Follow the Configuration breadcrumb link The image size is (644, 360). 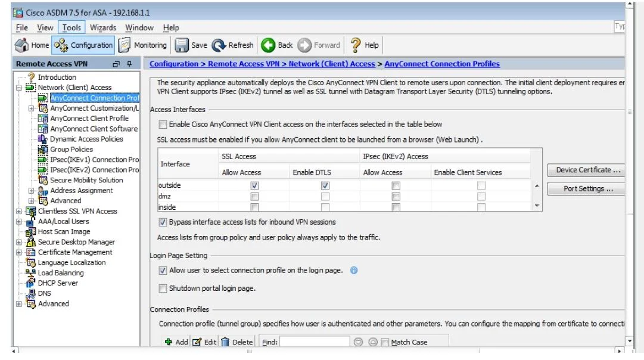174,64
